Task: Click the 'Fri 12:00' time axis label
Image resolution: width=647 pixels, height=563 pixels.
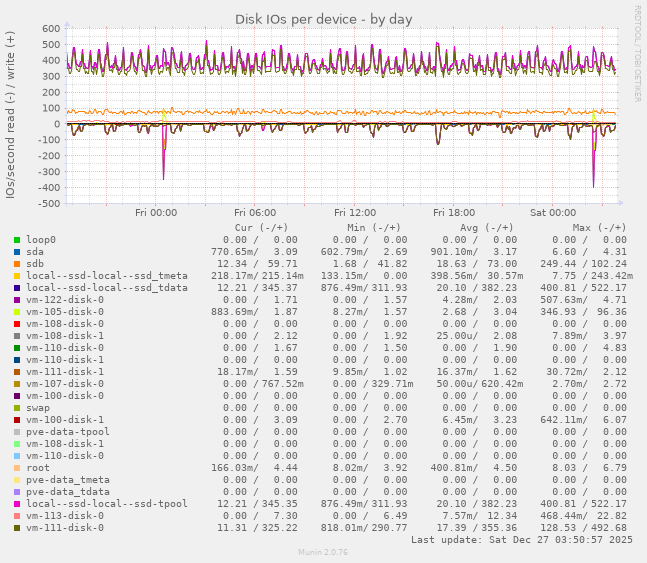Action: (x=355, y=213)
